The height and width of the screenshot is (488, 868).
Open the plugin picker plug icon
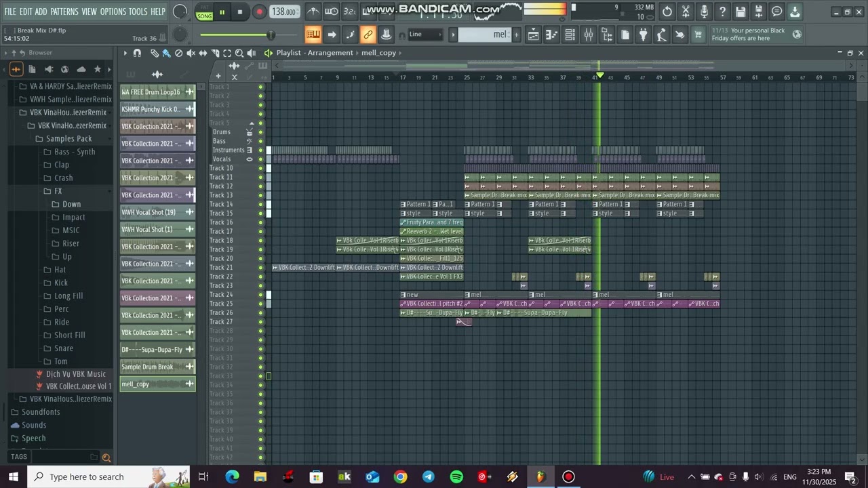click(644, 35)
